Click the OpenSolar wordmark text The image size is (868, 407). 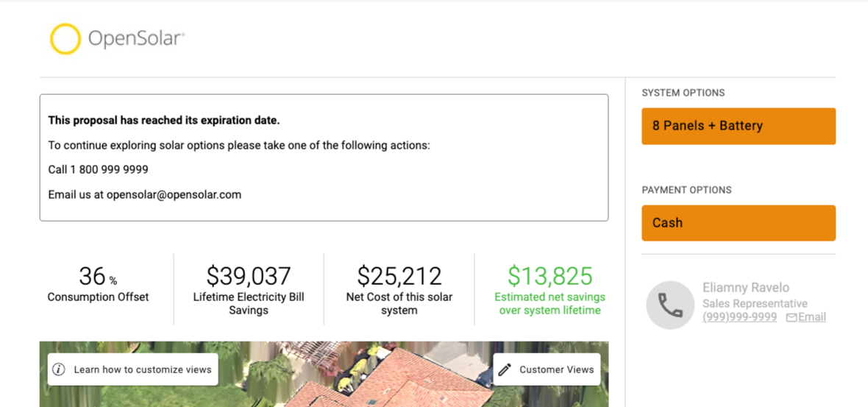pyautogui.click(x=136, y=39)
